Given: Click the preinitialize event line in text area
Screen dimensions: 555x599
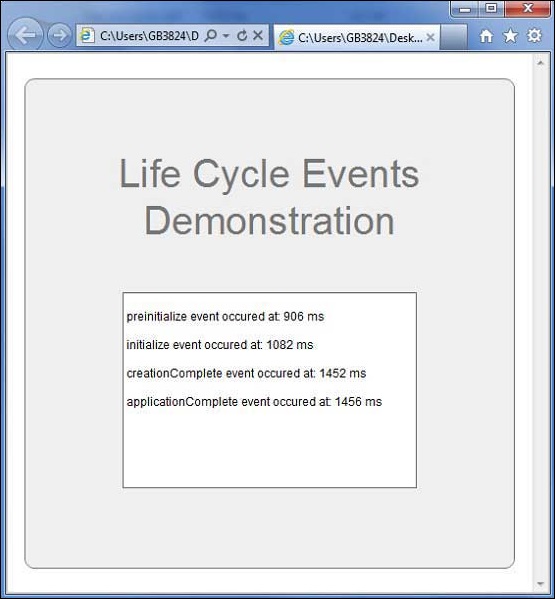Looking at the screenshot, I should point(225,316).
